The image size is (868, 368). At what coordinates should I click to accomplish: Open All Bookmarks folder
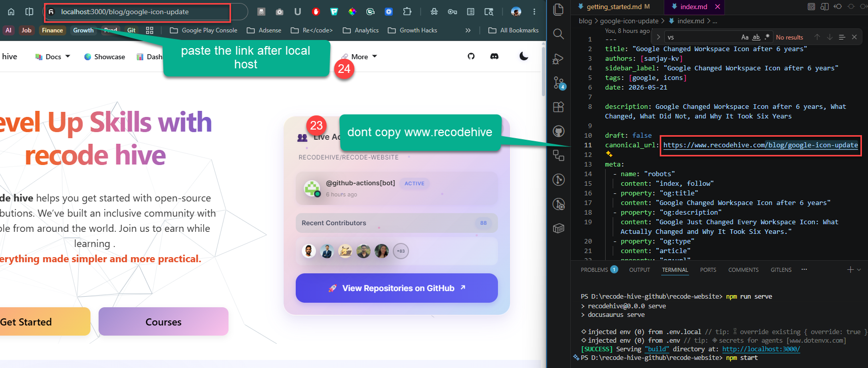[x=514, y=30]
